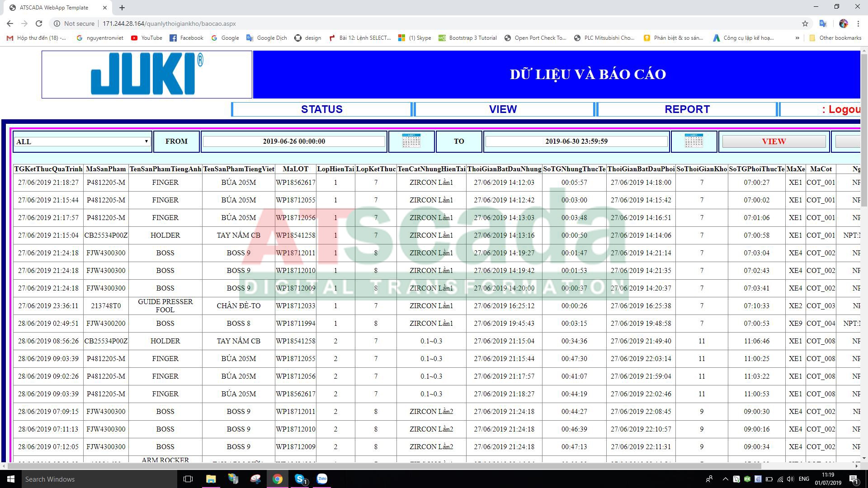Open the TO date calendar picker

pyautogui.click(x=693, y=141)
